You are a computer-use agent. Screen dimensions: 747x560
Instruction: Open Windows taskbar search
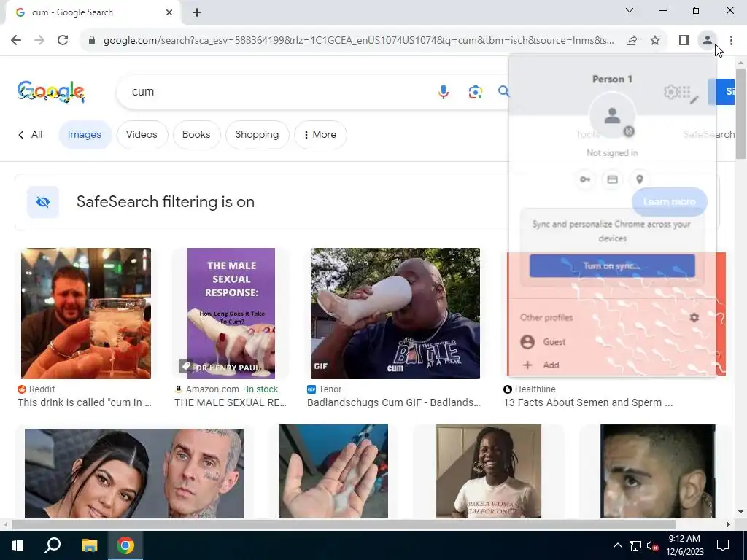(x=53, y=545)
